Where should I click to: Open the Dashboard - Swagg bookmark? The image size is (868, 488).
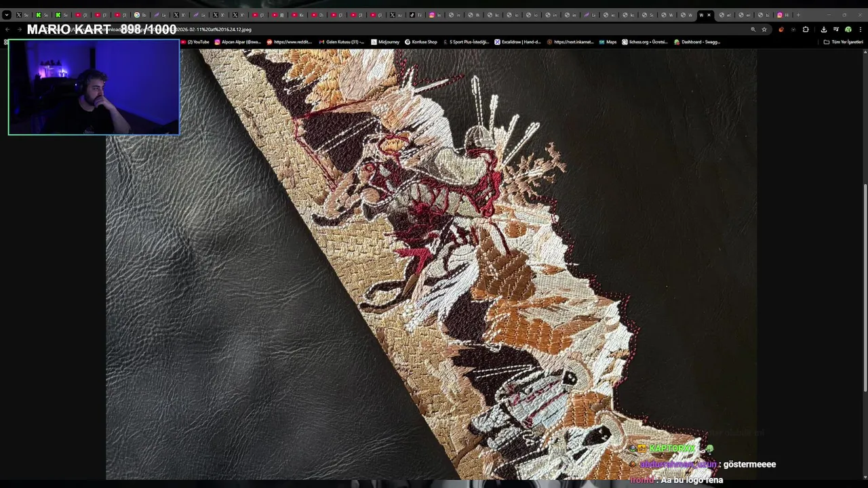697,42
